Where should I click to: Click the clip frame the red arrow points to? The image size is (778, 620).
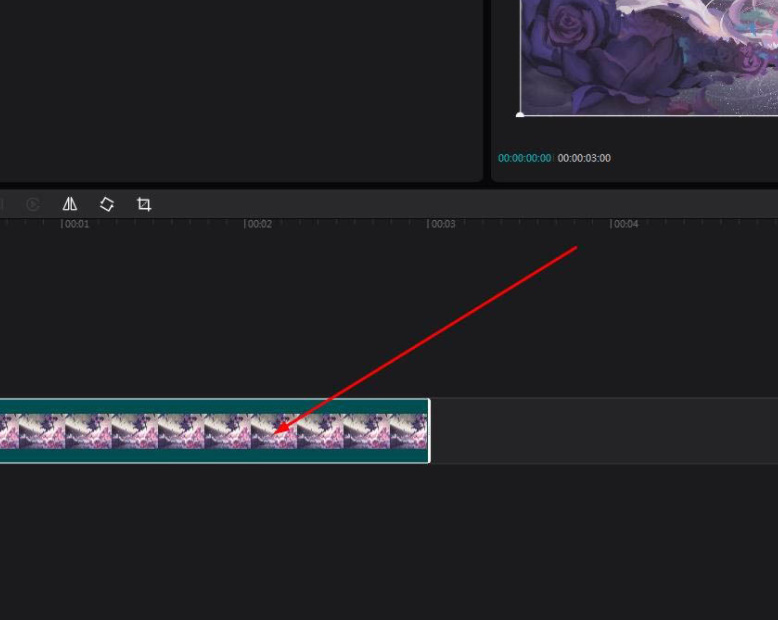273,432
